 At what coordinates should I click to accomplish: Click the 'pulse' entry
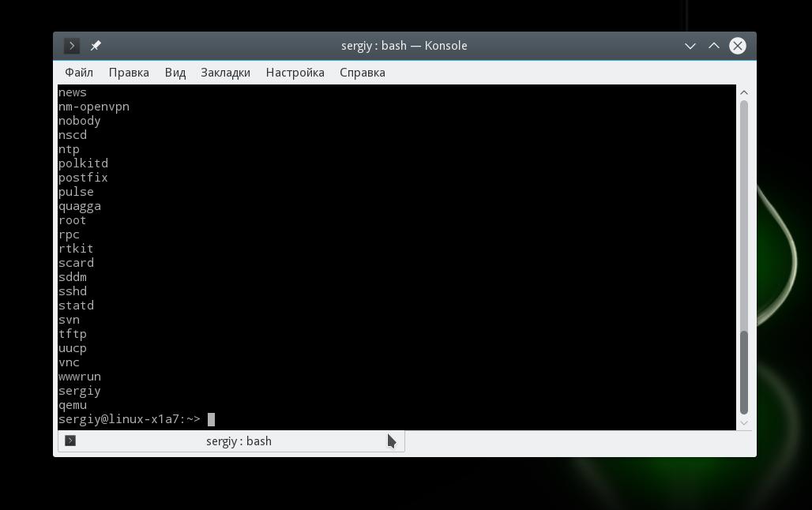tap(76, 192)
